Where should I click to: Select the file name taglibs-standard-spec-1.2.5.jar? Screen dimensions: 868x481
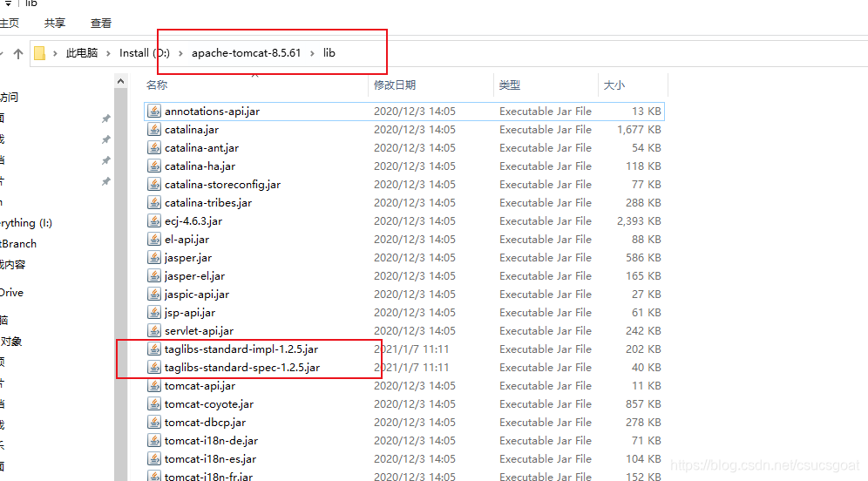tap(242, 368)
